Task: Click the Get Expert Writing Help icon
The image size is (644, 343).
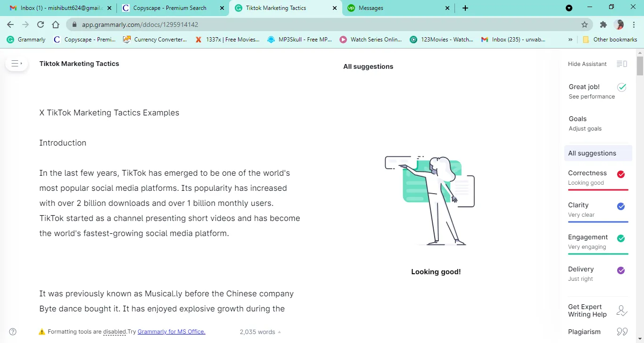Action: [622, 310]
